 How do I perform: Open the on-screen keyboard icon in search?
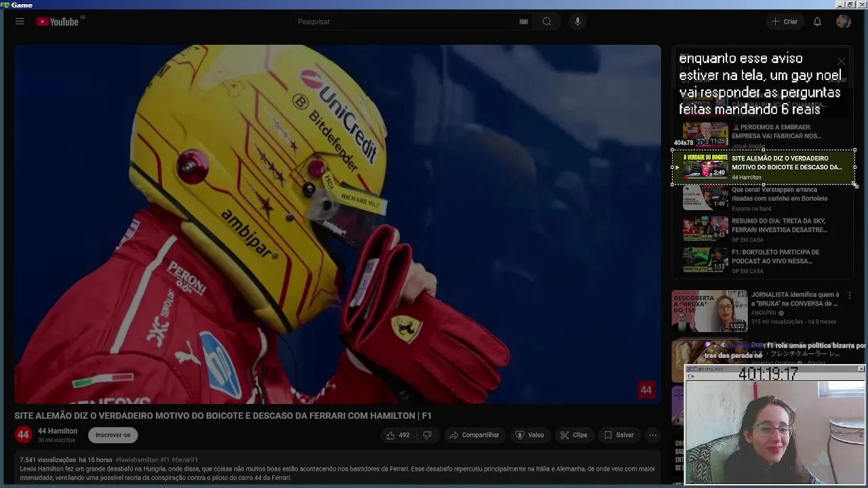tap(524, 22)
